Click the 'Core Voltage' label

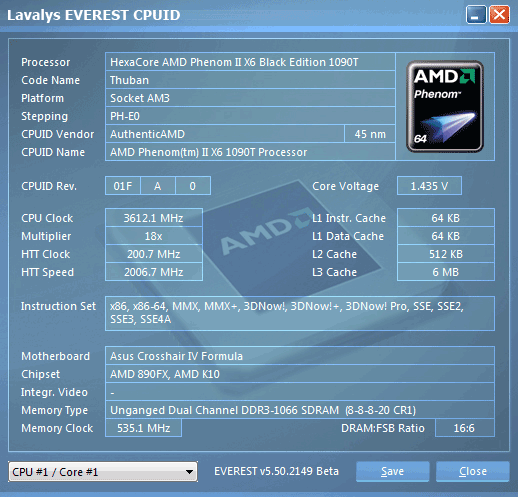tap(345, 186)
